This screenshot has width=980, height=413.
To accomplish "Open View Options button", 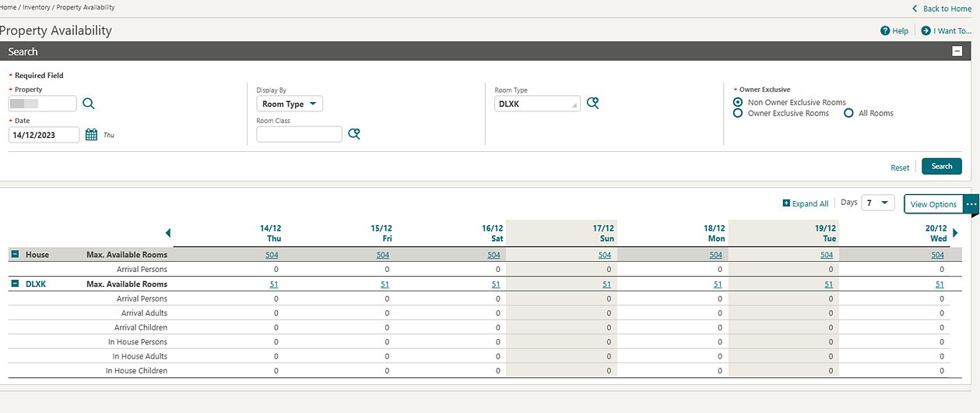I will tap(933, 204).
